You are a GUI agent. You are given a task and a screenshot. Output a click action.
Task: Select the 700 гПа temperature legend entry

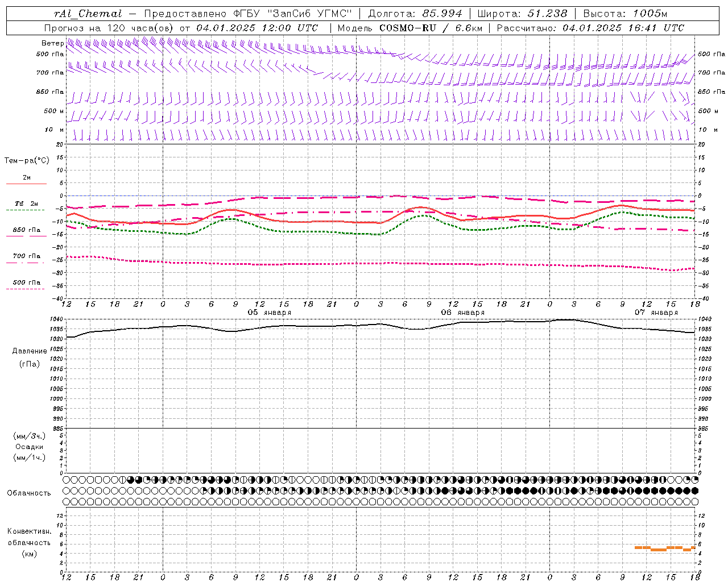[27, 256]
